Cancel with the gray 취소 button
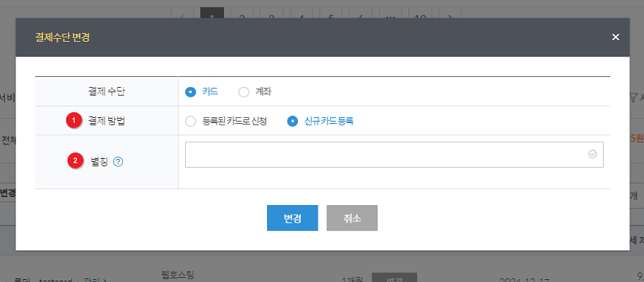The width and height of the screenshot is (644, 282). [x=352, y=218]
